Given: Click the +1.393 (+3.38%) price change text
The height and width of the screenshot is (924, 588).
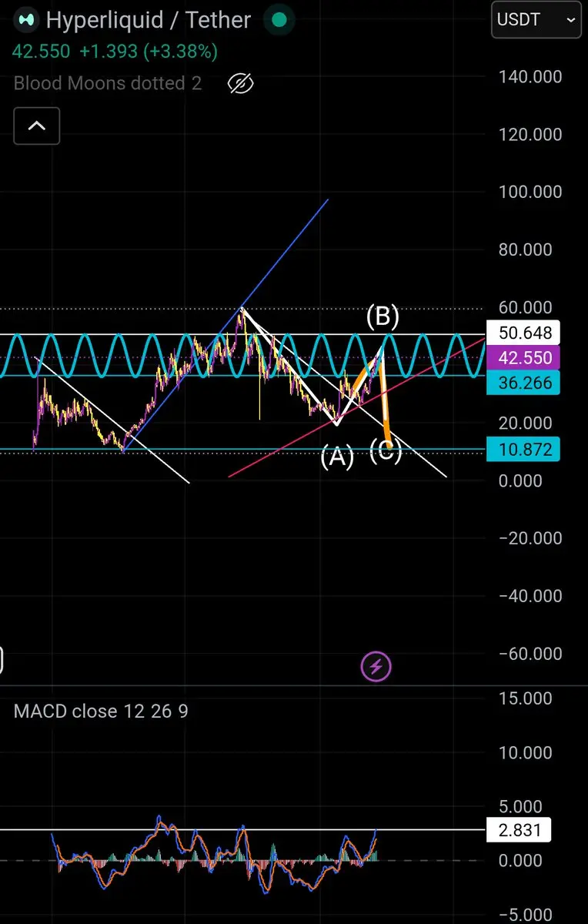Looking at the screenshot, I should coord(148,52).
